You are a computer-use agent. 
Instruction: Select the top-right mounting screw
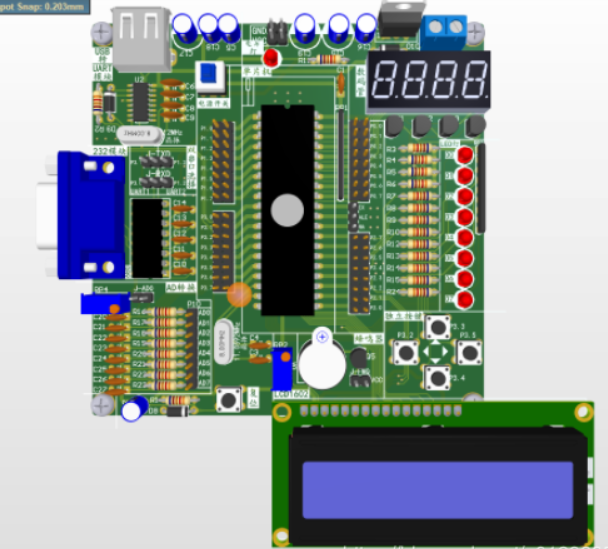[x=475, y=32]
